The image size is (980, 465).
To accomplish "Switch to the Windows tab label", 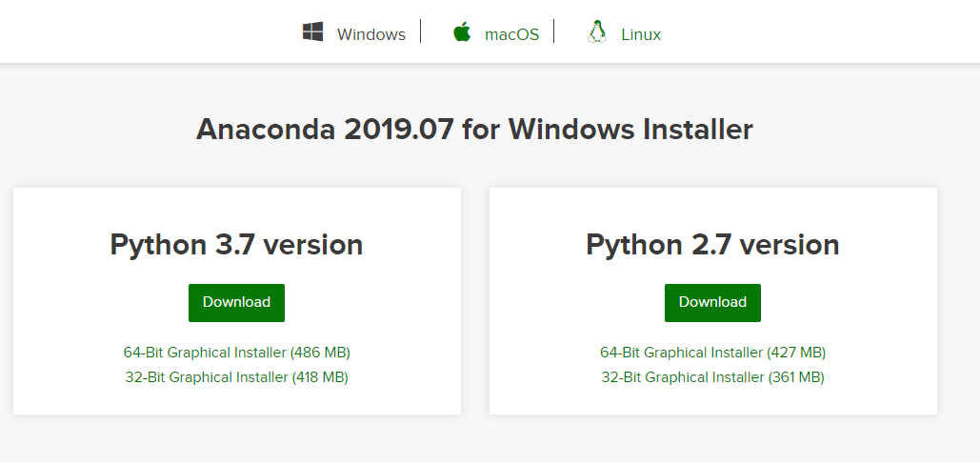I will (370, 35).
